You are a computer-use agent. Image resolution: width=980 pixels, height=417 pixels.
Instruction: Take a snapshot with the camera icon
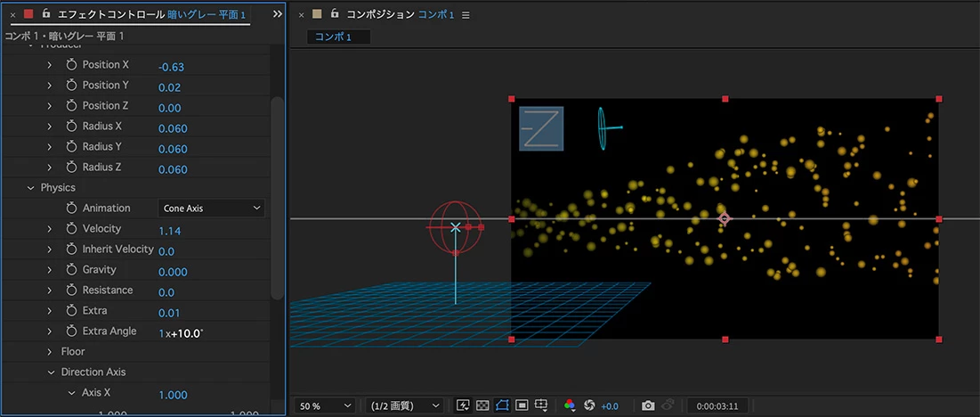pyautogui.click(x=648, y=405)
